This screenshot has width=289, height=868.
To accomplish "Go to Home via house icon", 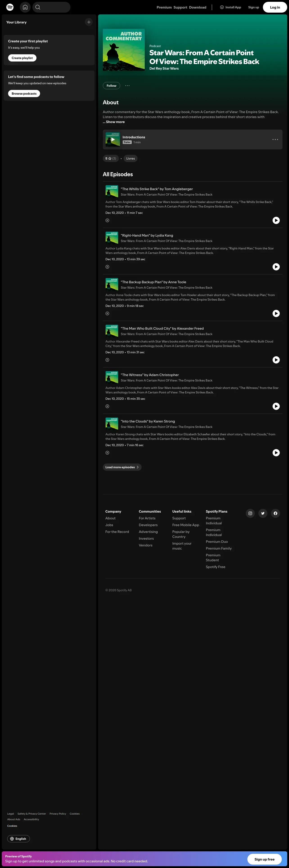I will [x=25, y=7].
